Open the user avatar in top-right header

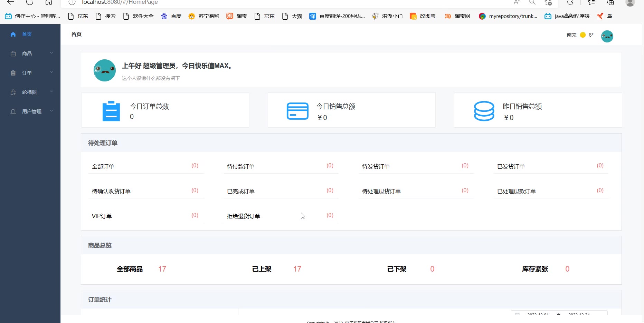[x=607, y=36]
